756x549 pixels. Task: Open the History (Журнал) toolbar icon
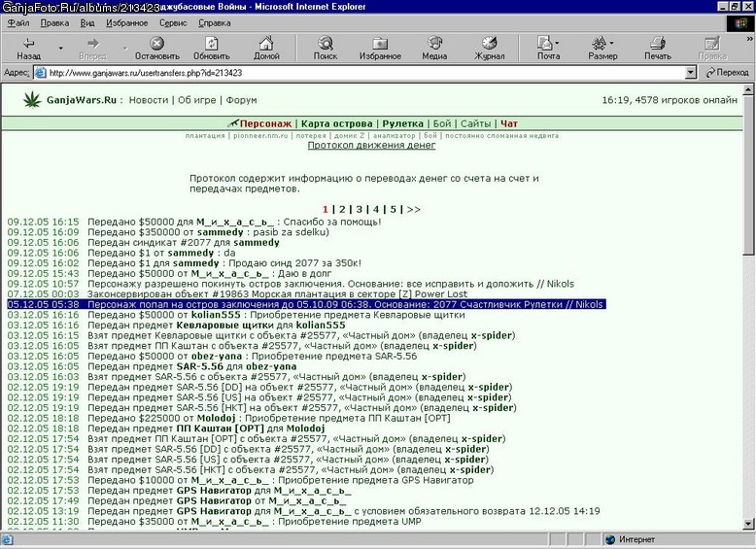point(489,43)
